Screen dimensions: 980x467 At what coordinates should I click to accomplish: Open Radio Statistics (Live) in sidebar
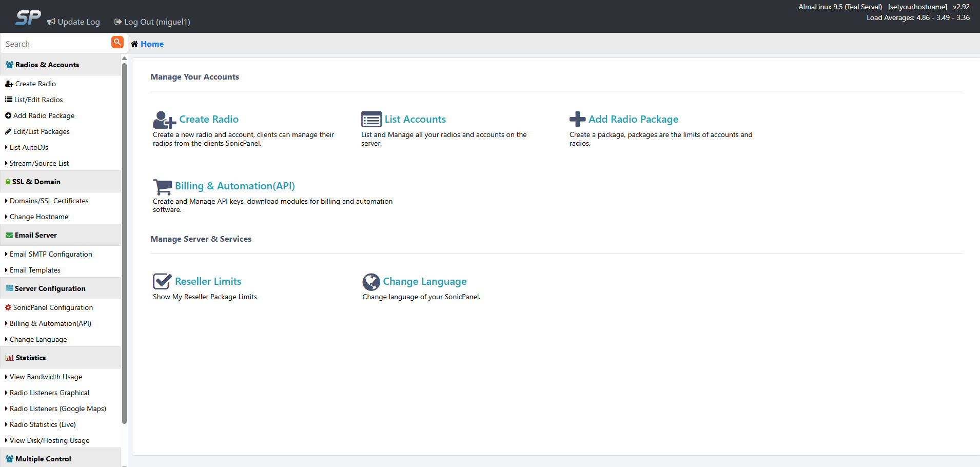pyautogui.click(x=43, y=424)
